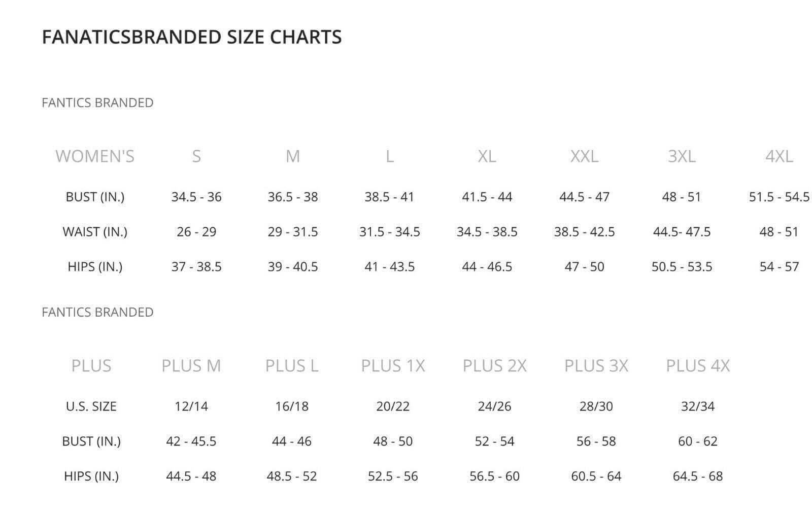
Task: Click the 41 - 43.5 hips value
Action: [389, 267]
